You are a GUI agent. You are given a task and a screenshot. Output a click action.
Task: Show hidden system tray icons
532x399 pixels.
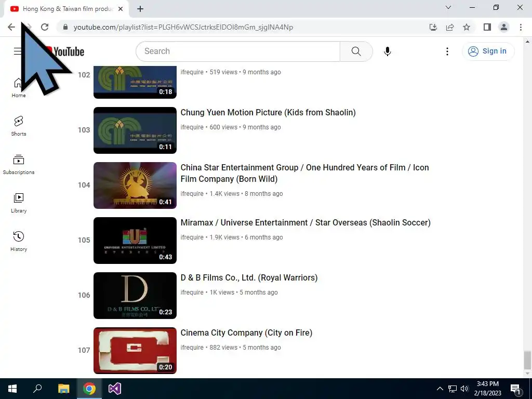(440, 389)
